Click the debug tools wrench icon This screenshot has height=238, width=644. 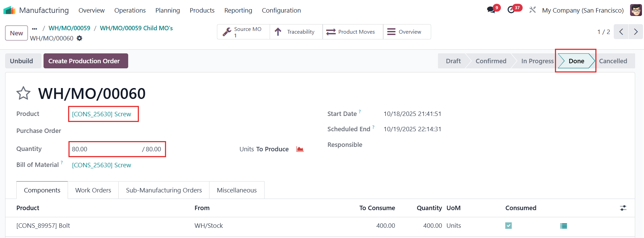pos(532,10)
